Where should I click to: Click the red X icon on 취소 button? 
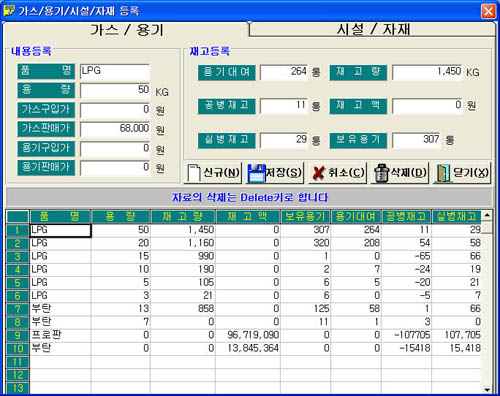[318, 173]
